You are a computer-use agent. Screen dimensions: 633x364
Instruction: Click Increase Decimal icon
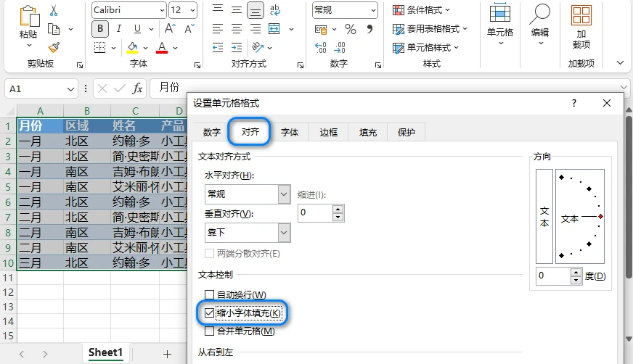(321, 48)
